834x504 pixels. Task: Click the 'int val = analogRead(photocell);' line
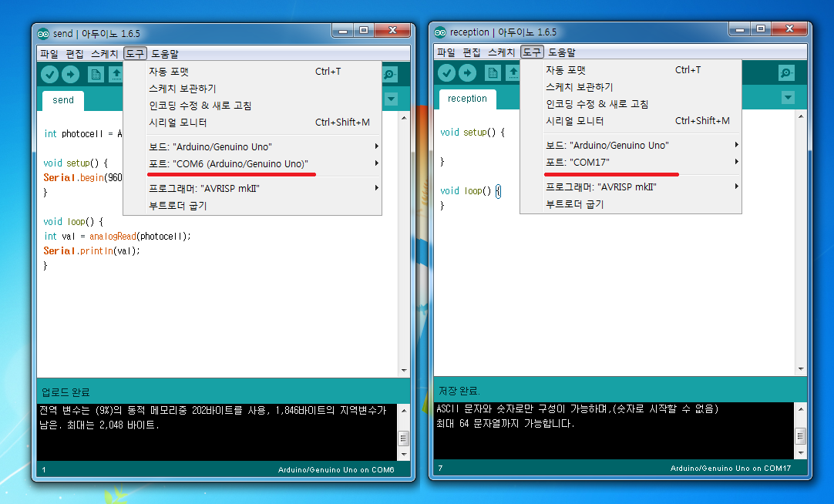[117, 236]
